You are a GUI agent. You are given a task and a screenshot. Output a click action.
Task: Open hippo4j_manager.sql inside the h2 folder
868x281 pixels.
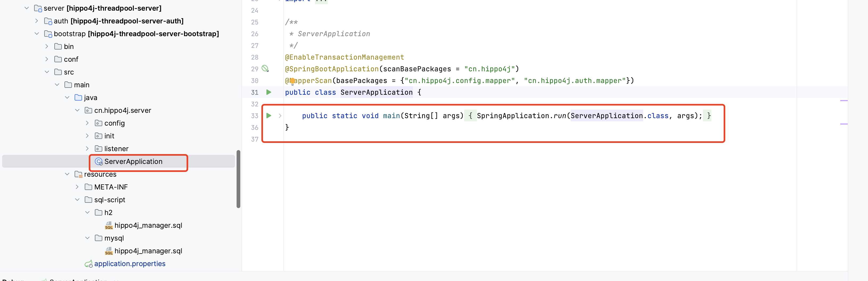click(148, 225)
